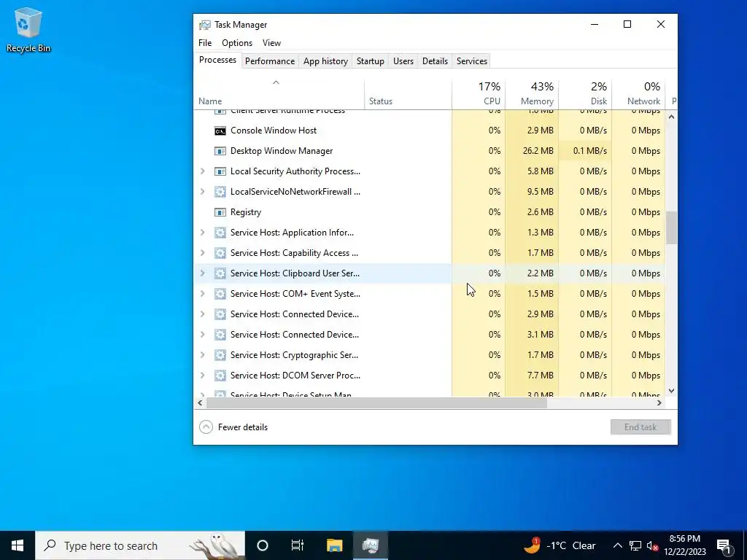Screen dimensions: 747x560
Task: Click the scroll up arrow in process list
Action: coord(671,117)
